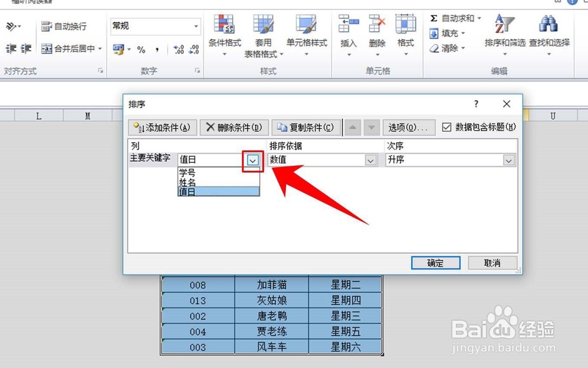This screenshot has height=368, width=588.
Task: Select the Percent Style icon
Action: 142,49
